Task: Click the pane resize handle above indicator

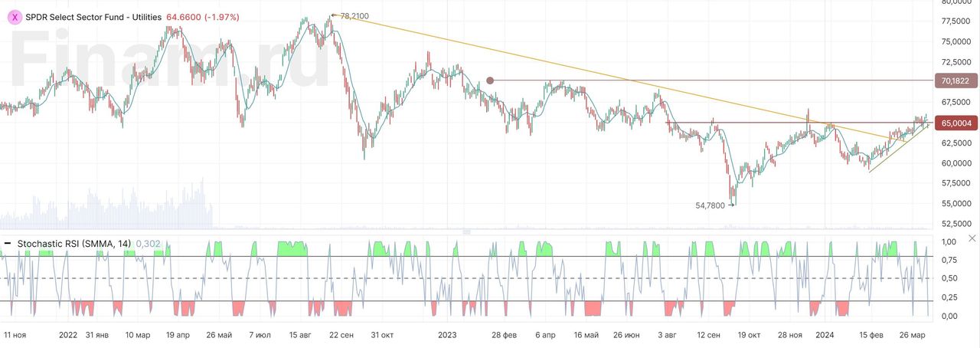Action: point(465,231)
